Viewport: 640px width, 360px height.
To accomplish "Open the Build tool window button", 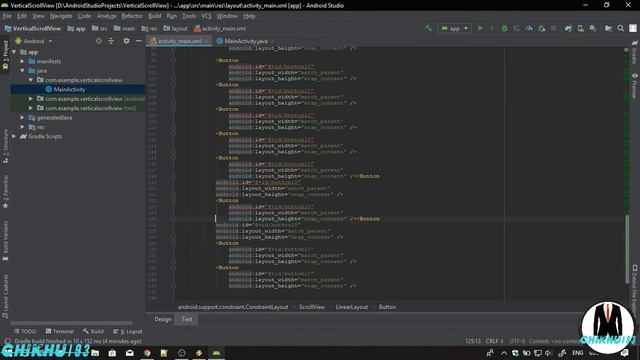I will pyautogui.click(x=93, y=331).
